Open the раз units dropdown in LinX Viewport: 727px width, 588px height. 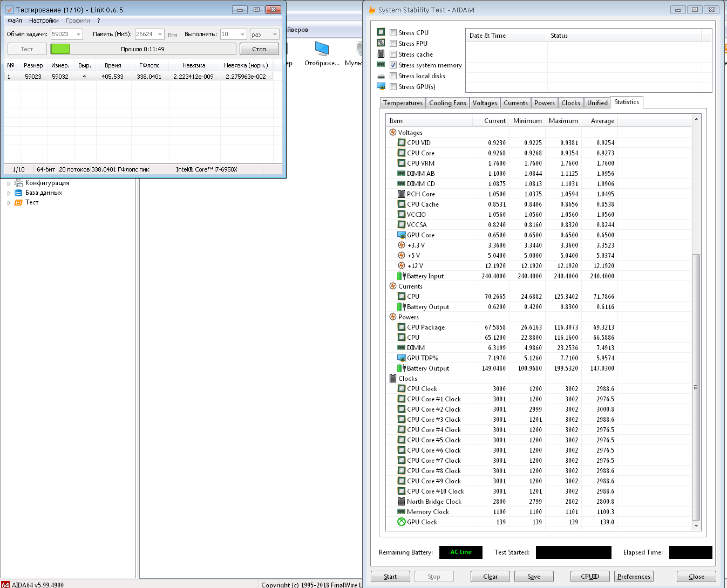coord(275,35)
